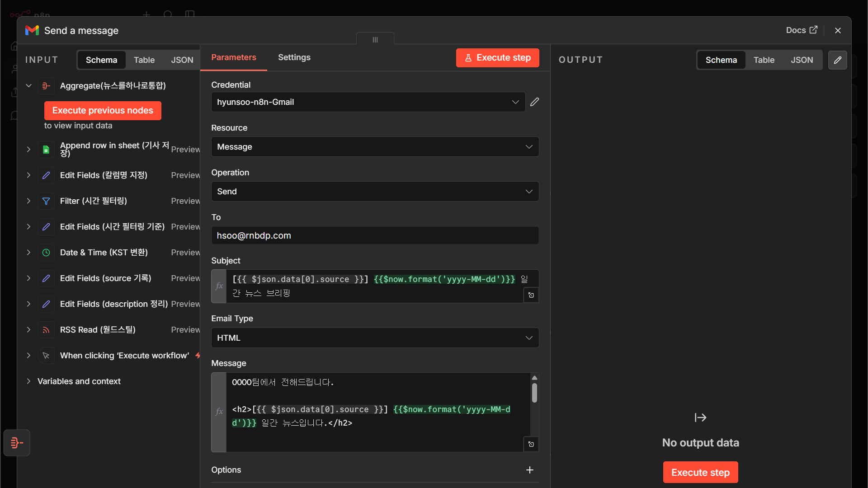Select Schema view in output panel
Screen dimensions: 868x488
coord(721,60)
